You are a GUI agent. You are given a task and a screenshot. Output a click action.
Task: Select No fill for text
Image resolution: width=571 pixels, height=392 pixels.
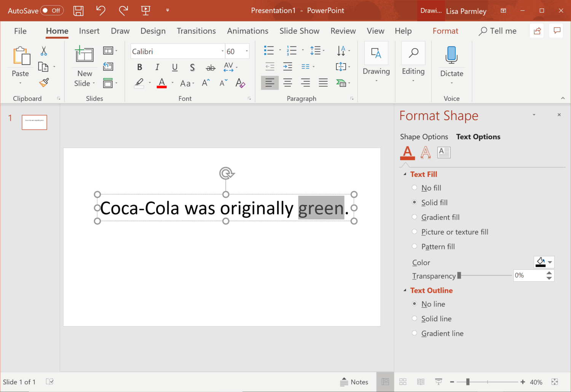(x=415, y=188)
